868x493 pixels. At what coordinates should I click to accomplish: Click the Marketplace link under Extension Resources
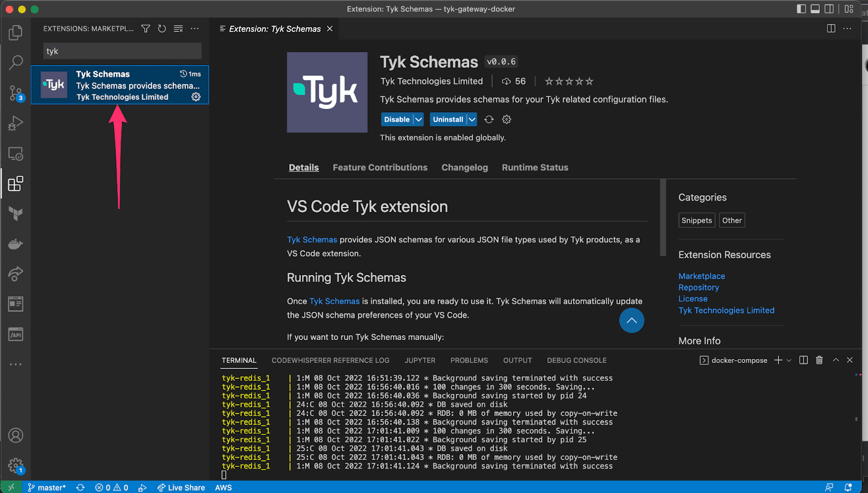click(x=701, y=276)
